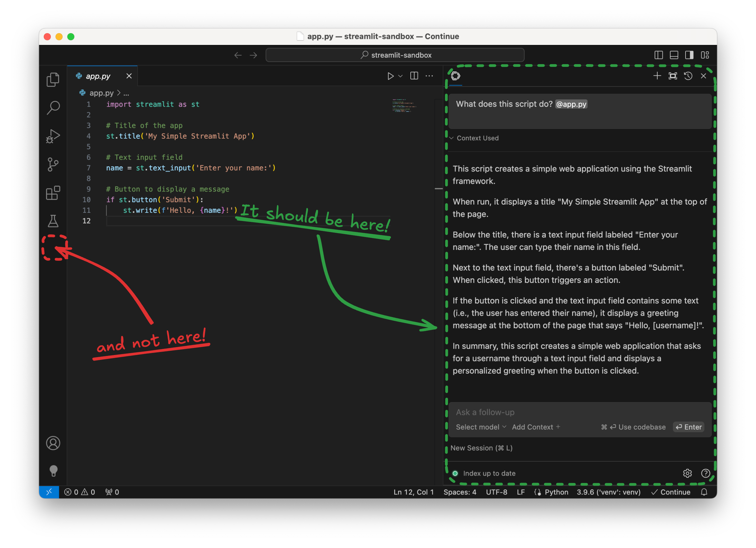This screenshot has height=548, width=756.
Task: Click the lightbulb icon in activity bar
Action: click(53, 470)
